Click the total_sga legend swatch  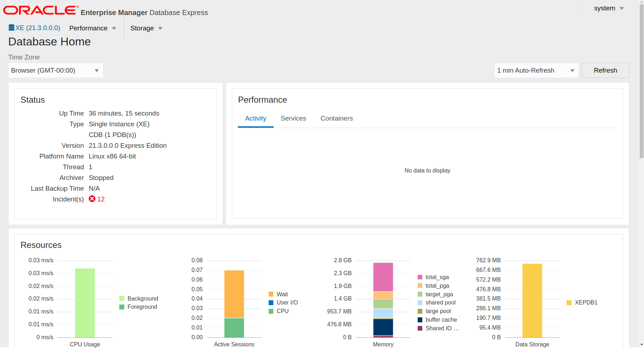point(420,277)
